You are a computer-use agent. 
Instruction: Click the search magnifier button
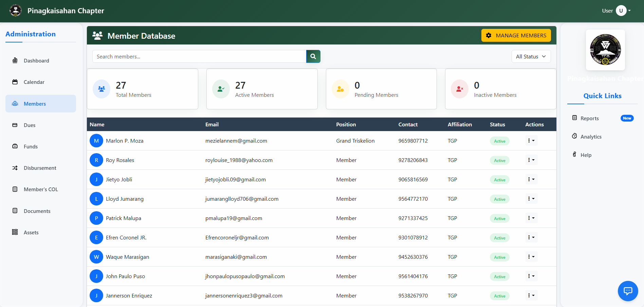pyautogui.click(x=313, y=56)
